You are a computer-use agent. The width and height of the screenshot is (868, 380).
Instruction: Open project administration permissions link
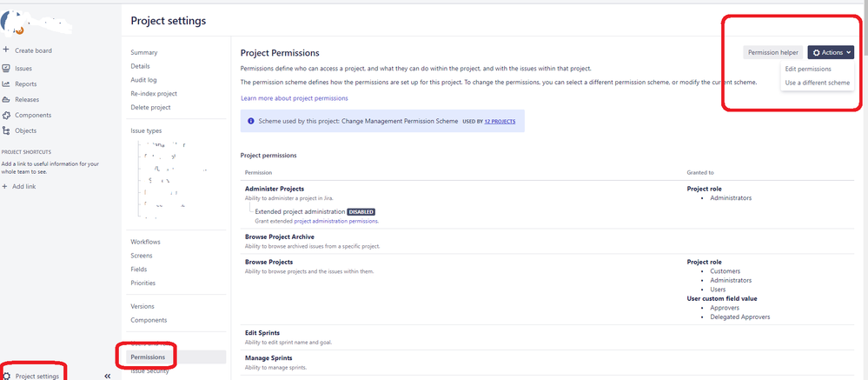[336, 221]
